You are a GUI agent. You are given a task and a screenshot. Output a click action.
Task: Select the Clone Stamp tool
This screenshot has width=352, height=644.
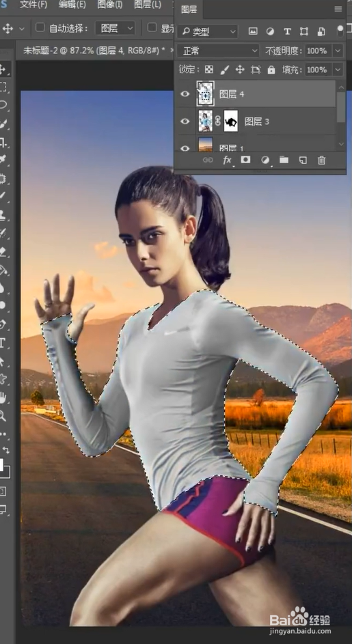click(x=3, y=214)
